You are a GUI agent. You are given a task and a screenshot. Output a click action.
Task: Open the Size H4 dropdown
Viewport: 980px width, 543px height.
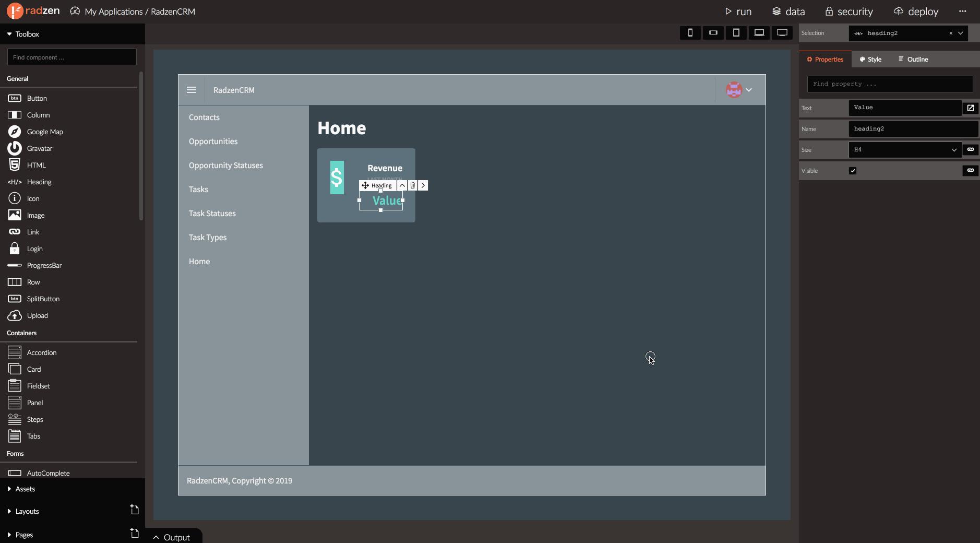[905, 150]
